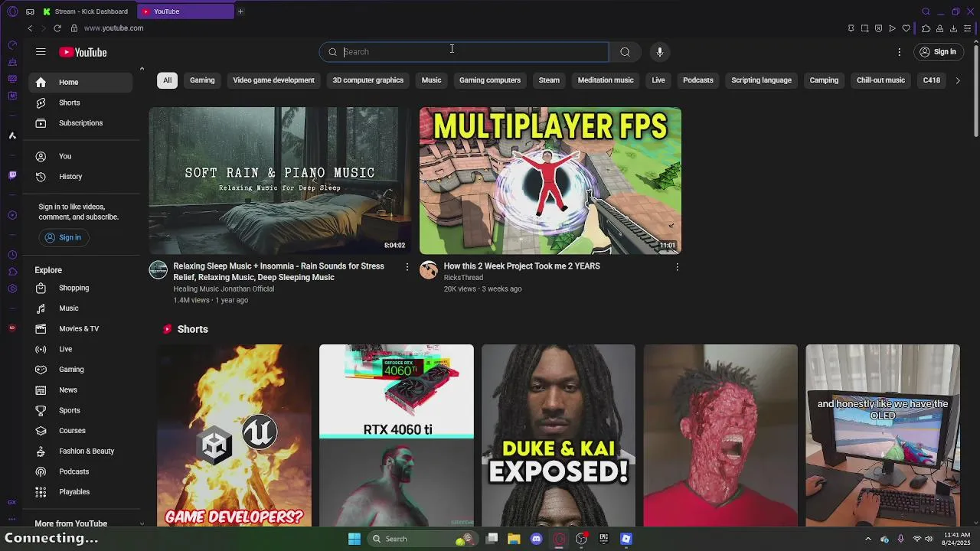Add page to bookmarks with heart icon
Image resolution: width=980 pixels, height=551 pixels.
[x=906, y=28]
